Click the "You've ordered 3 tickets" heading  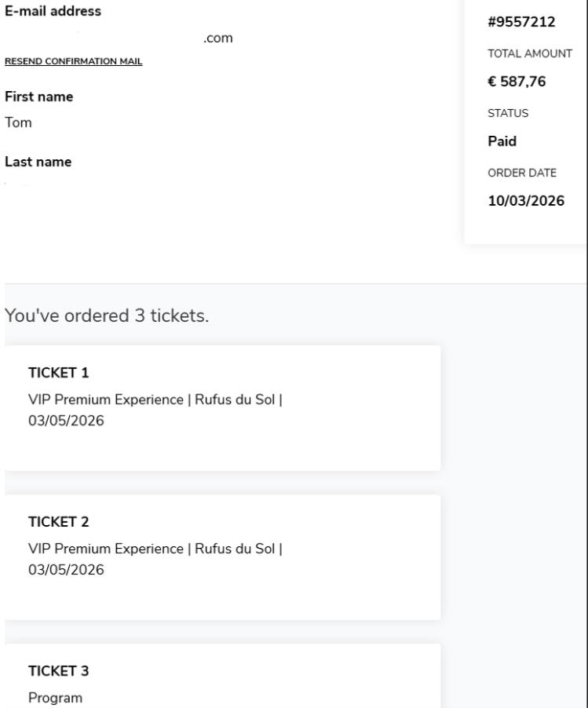pyautogui.click(x=106, y=316)
